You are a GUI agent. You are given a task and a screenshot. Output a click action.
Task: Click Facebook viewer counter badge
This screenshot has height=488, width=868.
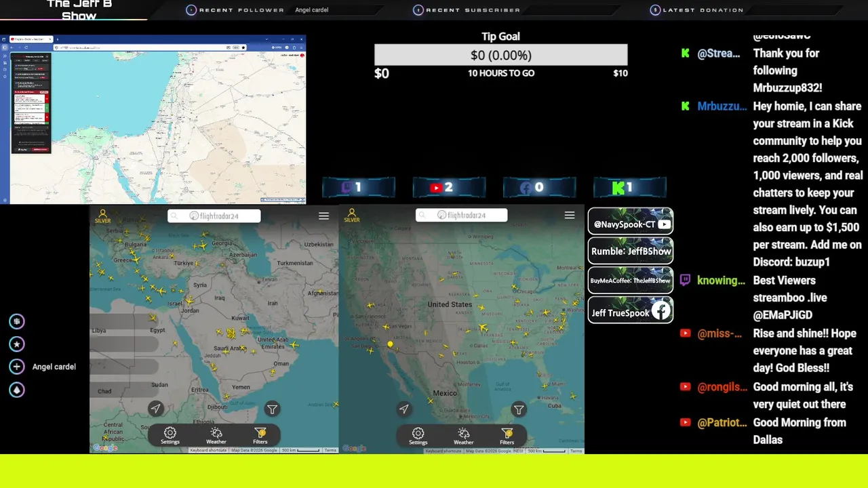point(539,187)
